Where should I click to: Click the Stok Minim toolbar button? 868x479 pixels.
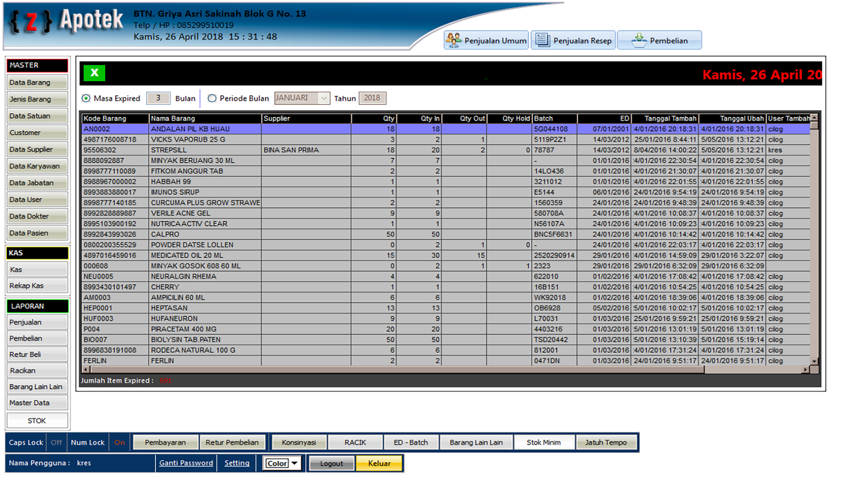pyautogui.click(x=543, y=442)
